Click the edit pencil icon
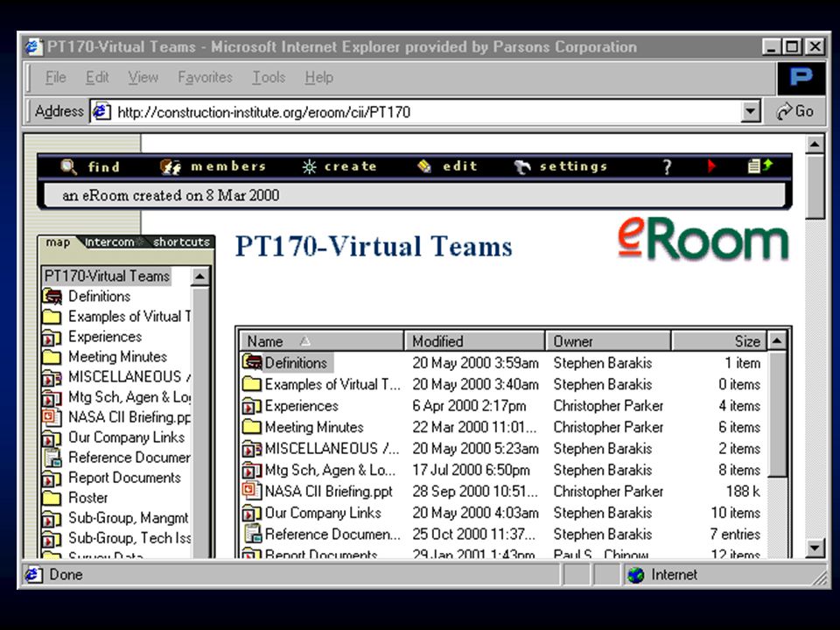Viewport: 840px width, 630px height. point(424,166)
